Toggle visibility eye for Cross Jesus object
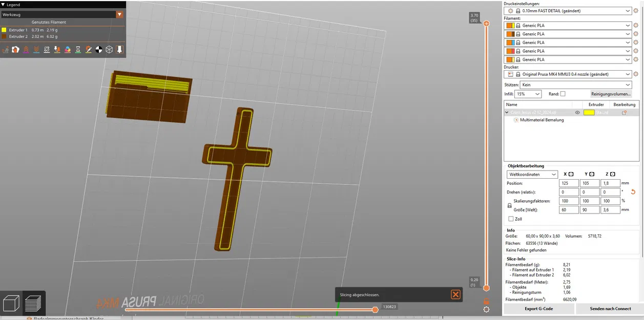The height and width of the screenshot is (320, 644). [577, 113]
